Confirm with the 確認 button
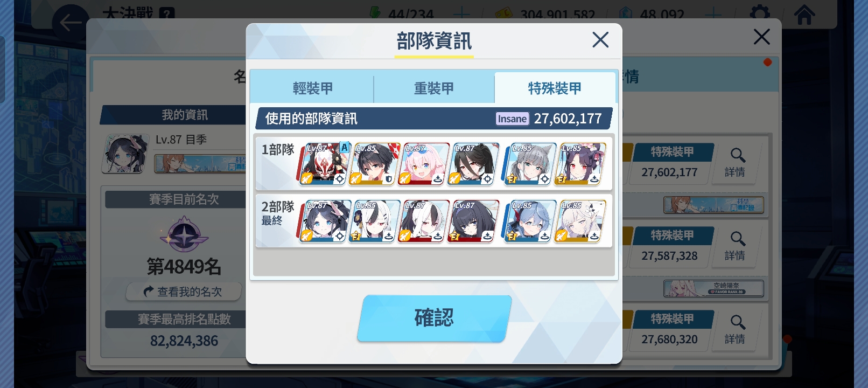Viewport: 868px width, 388px height. (434, 318)
